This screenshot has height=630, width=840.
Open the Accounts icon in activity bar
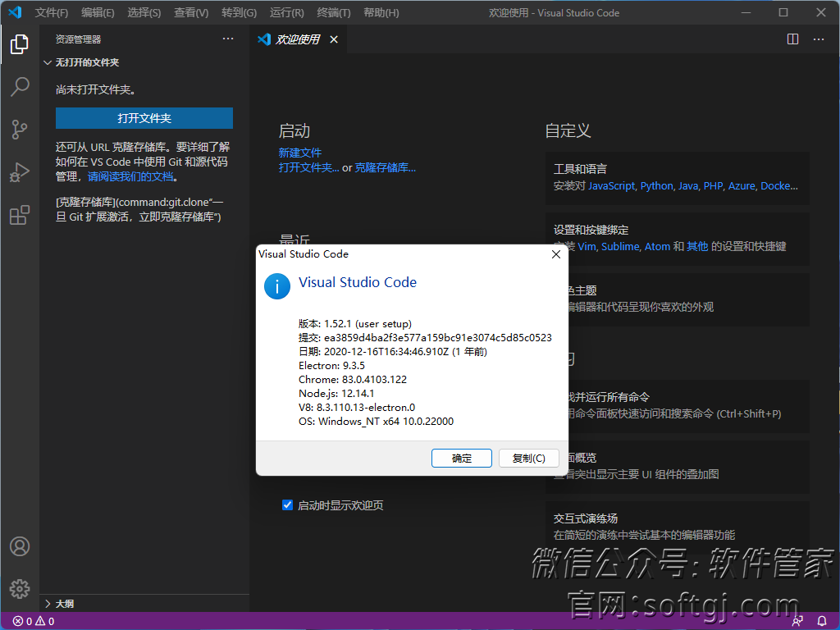click(x=20, y=546)
